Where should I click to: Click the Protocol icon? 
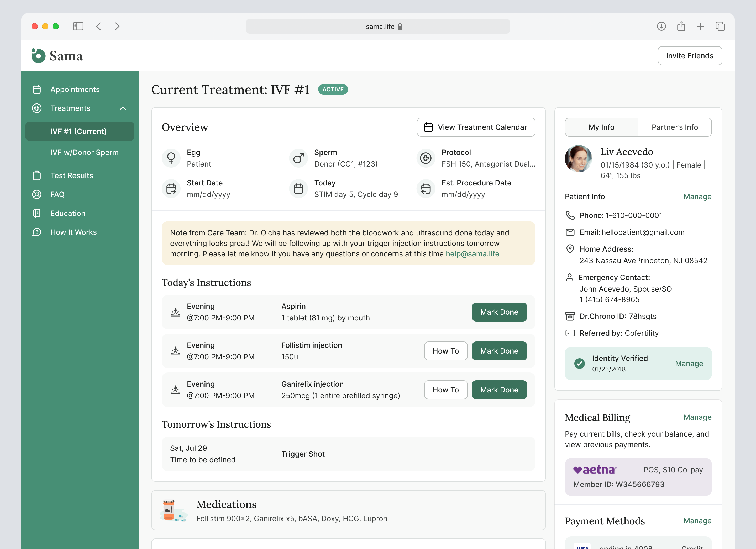[426, 158]
